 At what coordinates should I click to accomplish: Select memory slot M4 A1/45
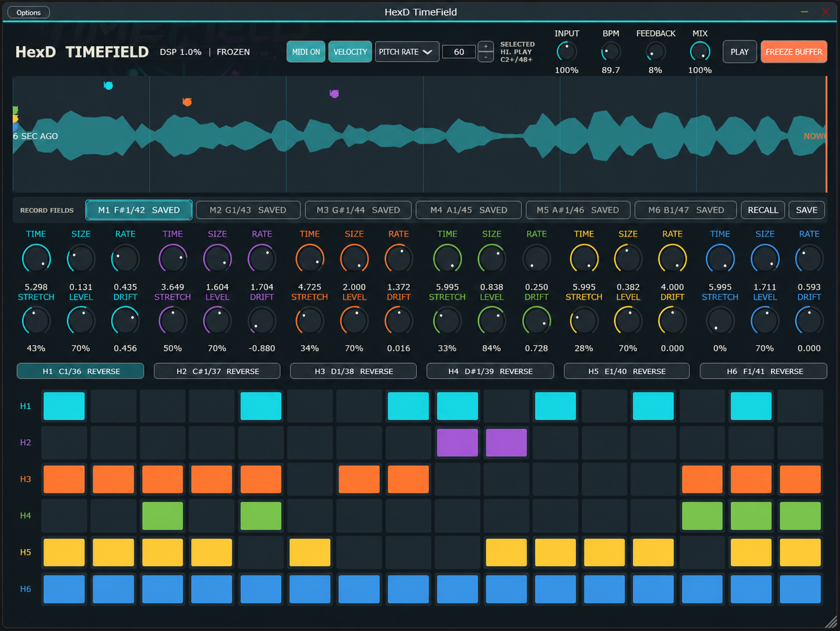click(468, 210)
